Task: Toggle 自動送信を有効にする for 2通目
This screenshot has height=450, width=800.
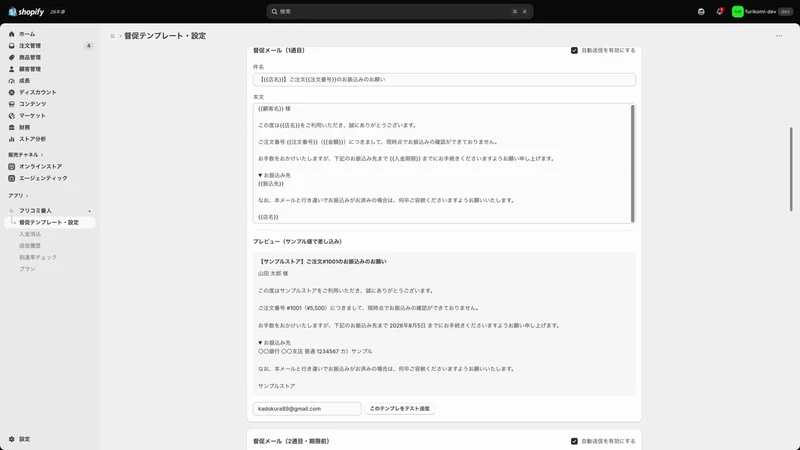Action: click(x=574, y=441)
